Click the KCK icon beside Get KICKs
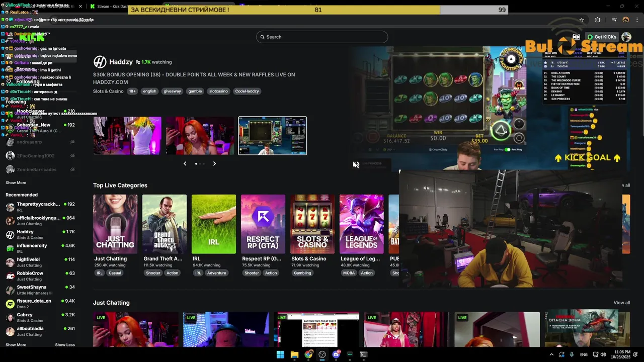The width and height of the screenshot is (644, 362). (x=577, y=37)
